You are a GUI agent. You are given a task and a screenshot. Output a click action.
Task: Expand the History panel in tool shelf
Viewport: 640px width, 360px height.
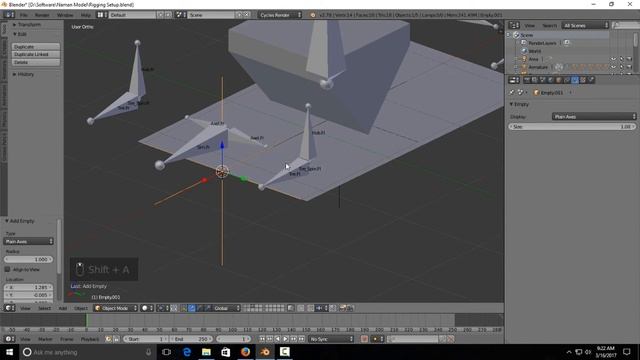click(x=23, y=74)
